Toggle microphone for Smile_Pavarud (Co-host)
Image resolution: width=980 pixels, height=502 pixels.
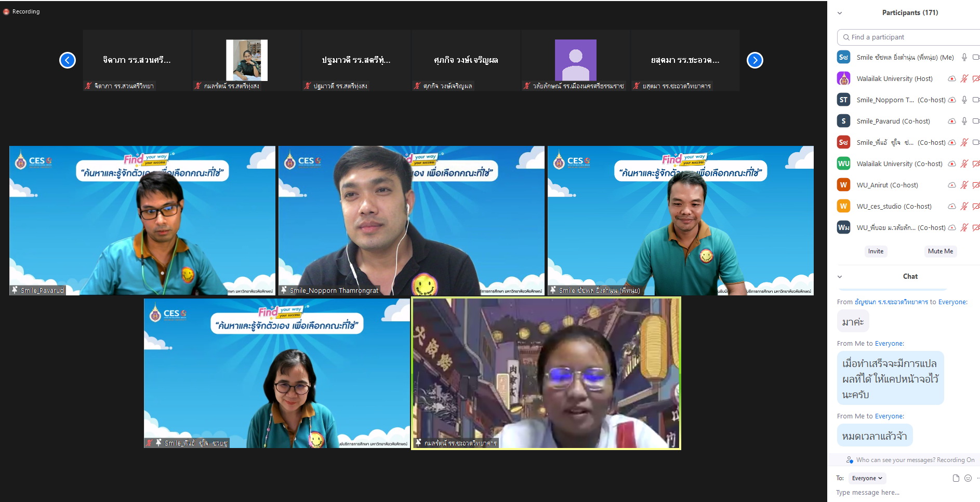click(964, 121)
